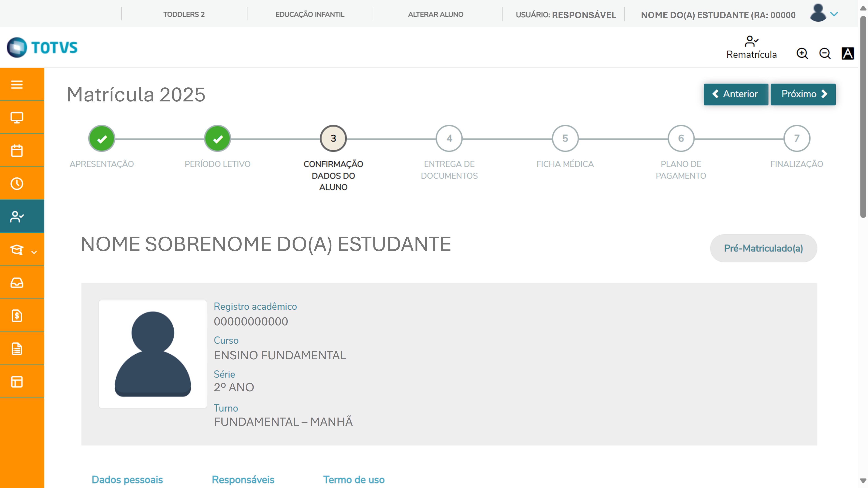The width and height of the screenshot is (868, 488).
Task: Open the hamburger menu in sidebar
Action: [x=17, y=84]
